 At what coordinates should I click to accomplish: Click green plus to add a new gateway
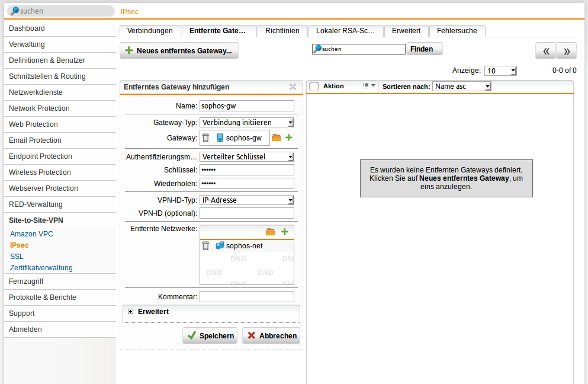[x=288, y=137]
